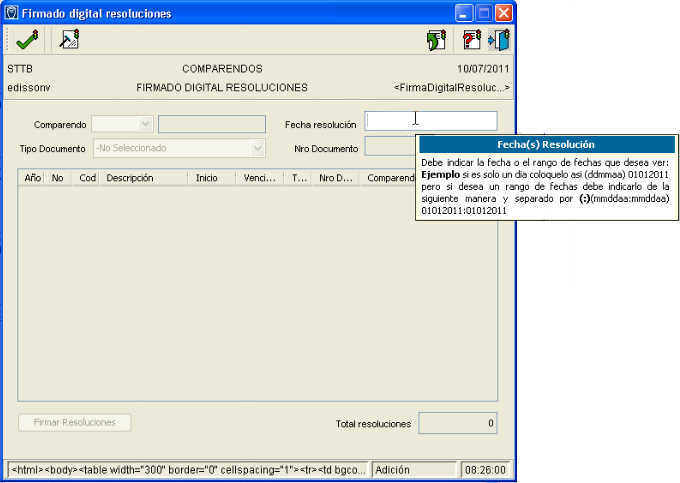
Task: Open help with the question mark icon
Action: [471, 40]
